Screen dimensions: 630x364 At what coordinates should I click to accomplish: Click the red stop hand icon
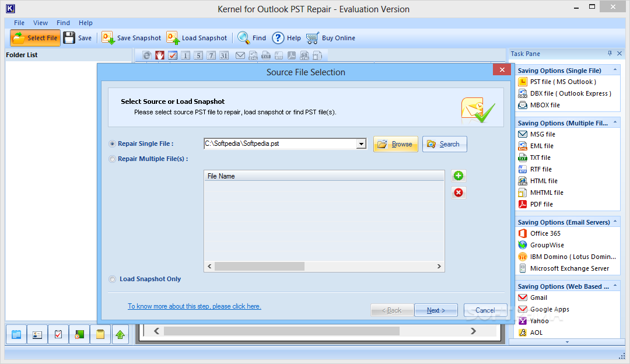tap(160, 55)
